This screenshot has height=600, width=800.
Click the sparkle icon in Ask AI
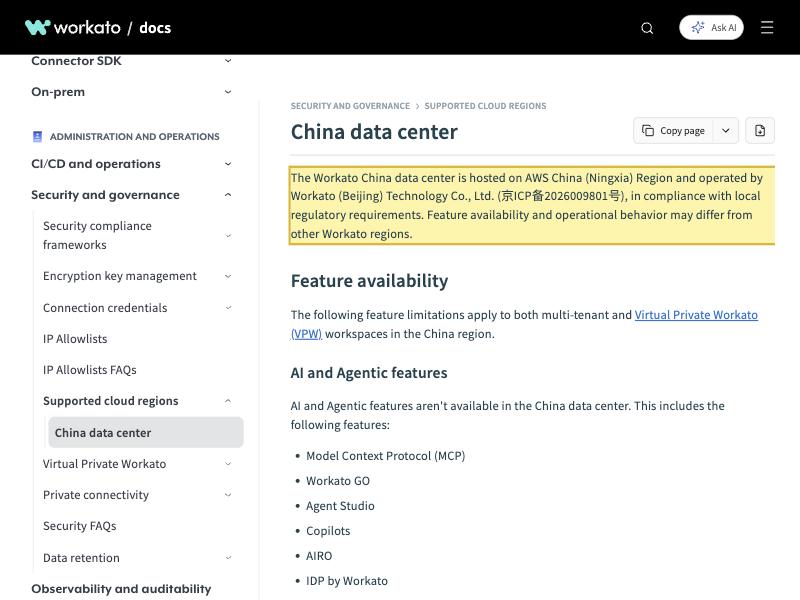[x=697, y=28]
